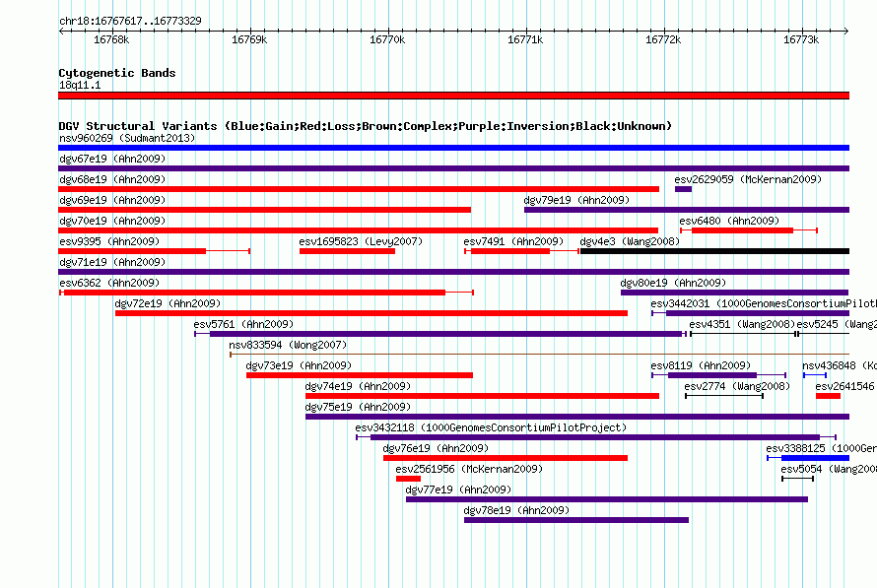Click the nsv960269 (Sudmant2013) blue gain bar

(453, 148)
